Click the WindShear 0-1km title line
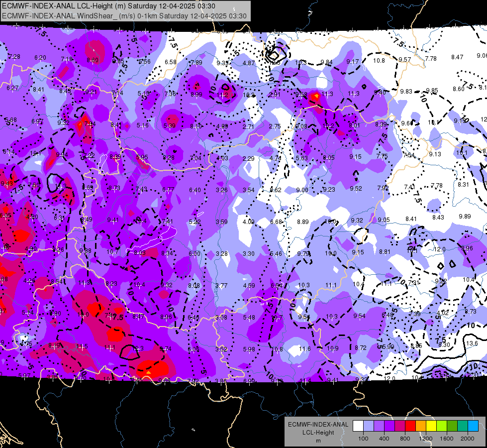The width and height of the screenshot is (487, 448). click(x=124, y=16)
